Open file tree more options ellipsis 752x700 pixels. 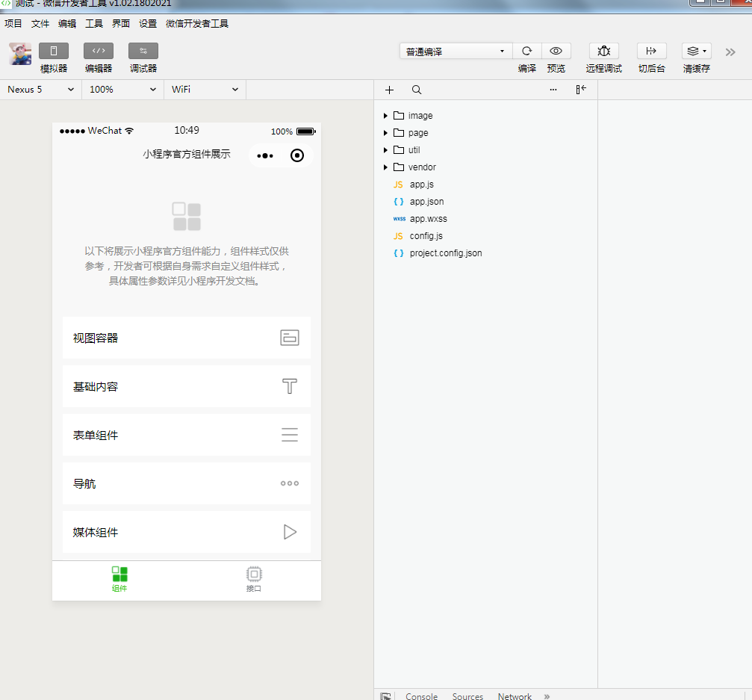click(553, 90)
